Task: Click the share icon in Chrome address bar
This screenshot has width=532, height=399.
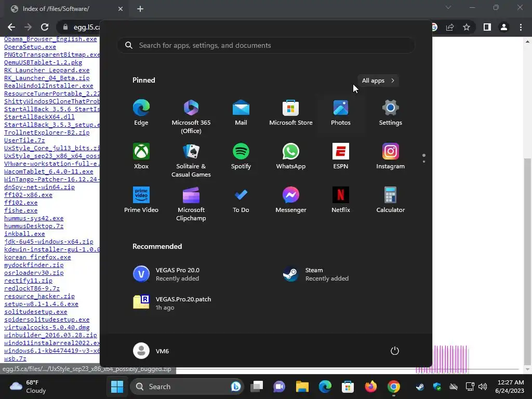Action: click(x=450, y=27)
